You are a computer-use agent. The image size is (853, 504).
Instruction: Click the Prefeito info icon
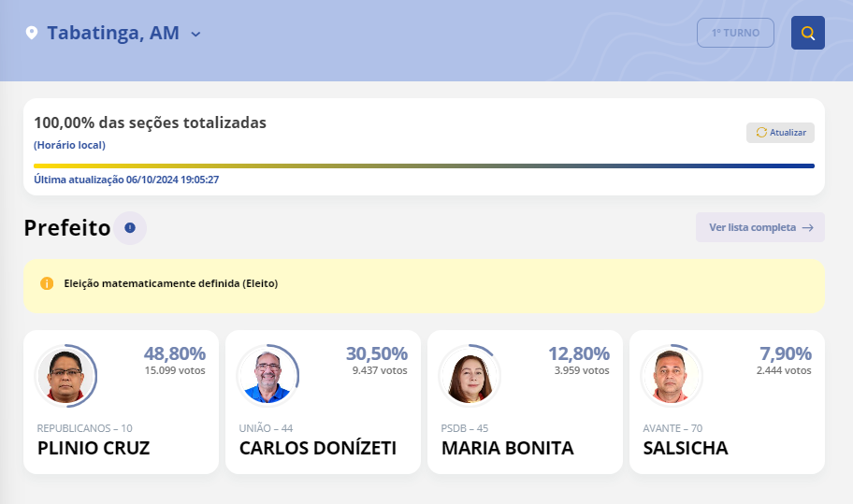(x=130, y=227)
